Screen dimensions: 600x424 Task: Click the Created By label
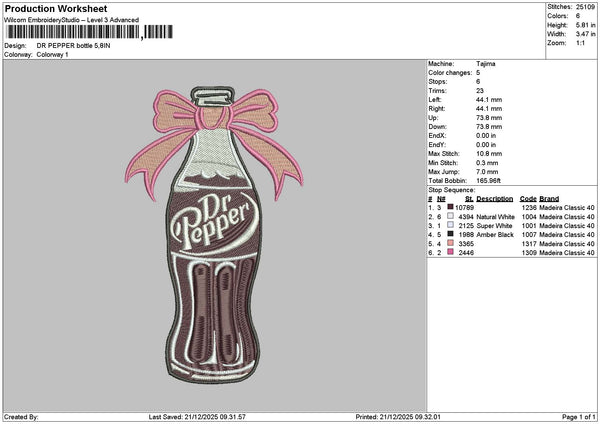point(21,417)
